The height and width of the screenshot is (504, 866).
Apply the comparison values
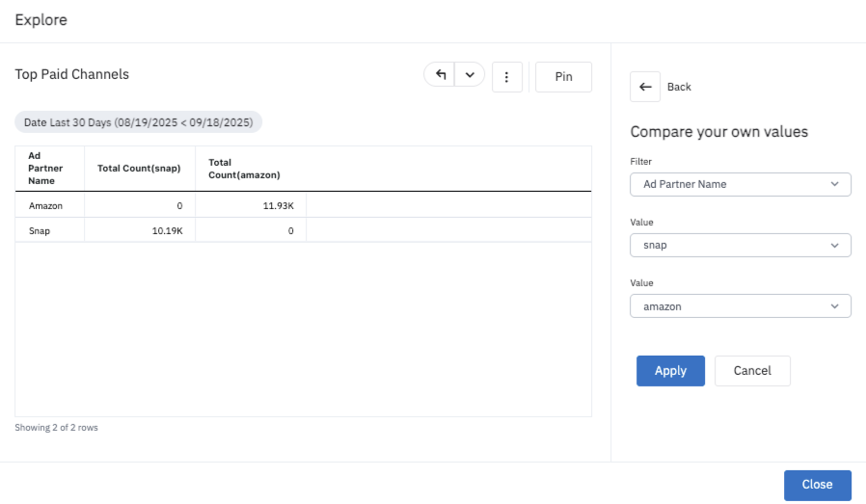tap(670, 371)
